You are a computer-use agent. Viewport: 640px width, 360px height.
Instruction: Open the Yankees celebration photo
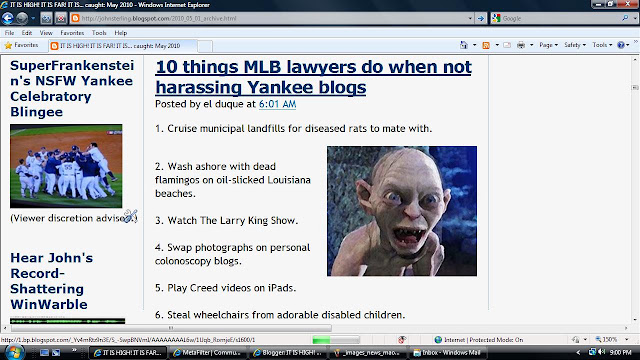coord(66,166)
